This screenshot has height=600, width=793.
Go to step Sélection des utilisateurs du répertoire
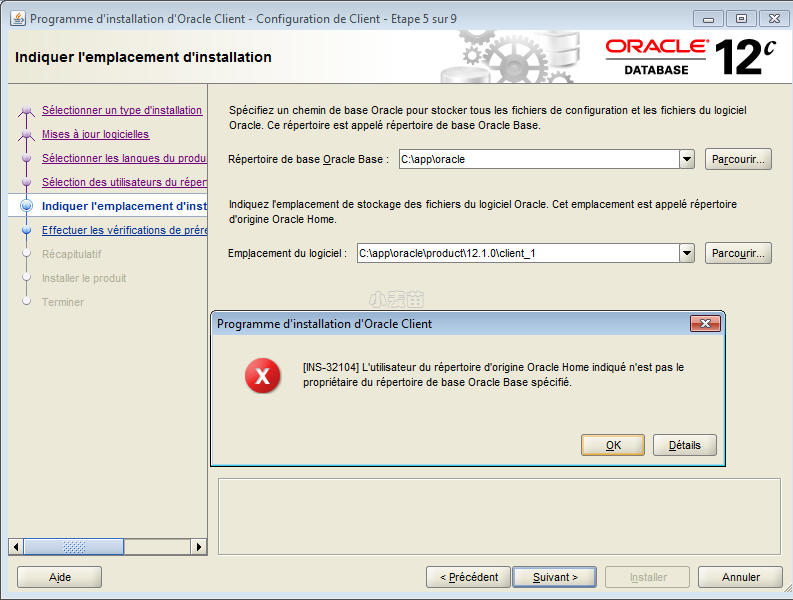[124, 182]
